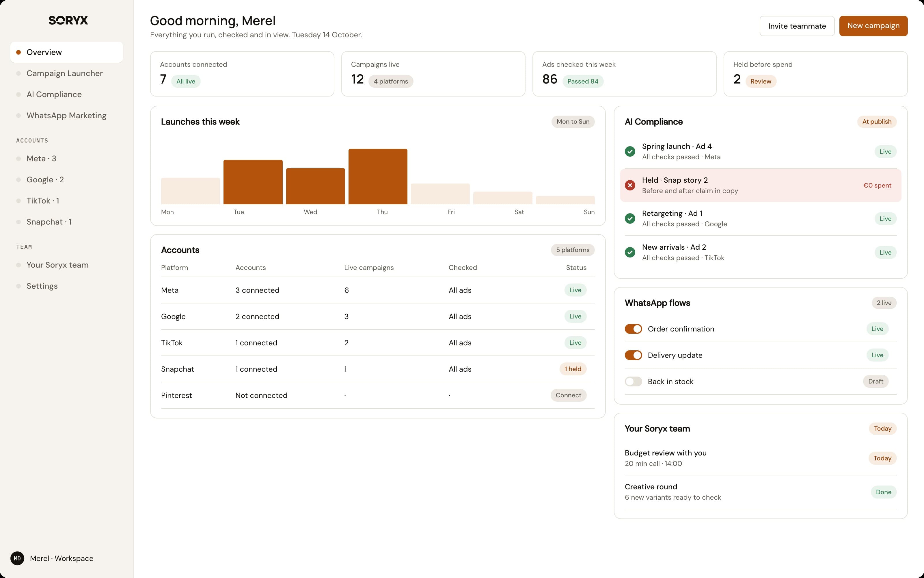The width and height of the screenshot is (924, 578).
Task: Click the MD avatar icon
Action: coord(17,558)
